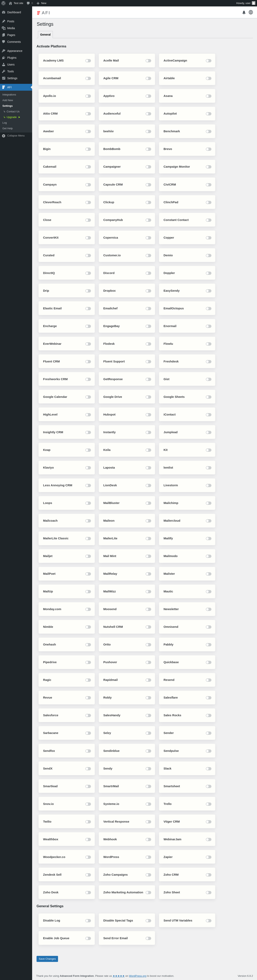Click the Upgrade link in AFI submenu
Viewport: 257px width, 980px height.
tap(11, 117)
